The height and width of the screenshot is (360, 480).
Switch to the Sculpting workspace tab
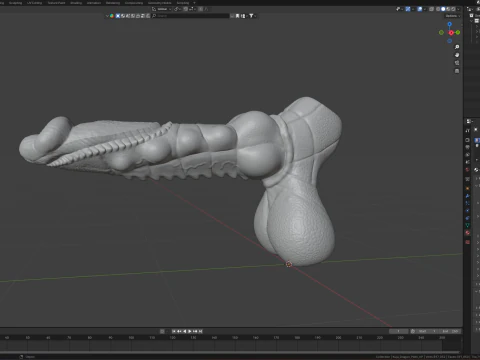pyautogui.click(x=15, y=3)
